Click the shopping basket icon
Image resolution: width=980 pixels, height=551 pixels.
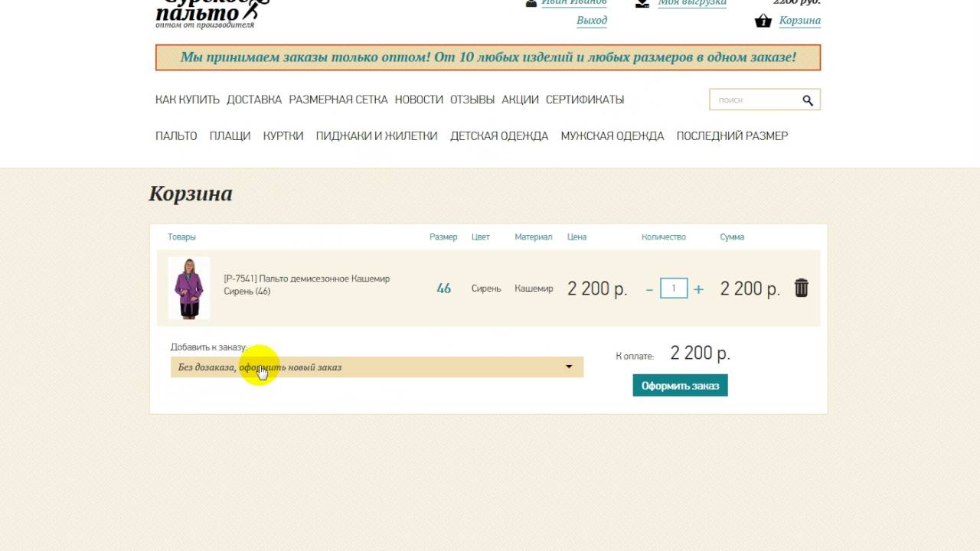[x=763, y=21]
